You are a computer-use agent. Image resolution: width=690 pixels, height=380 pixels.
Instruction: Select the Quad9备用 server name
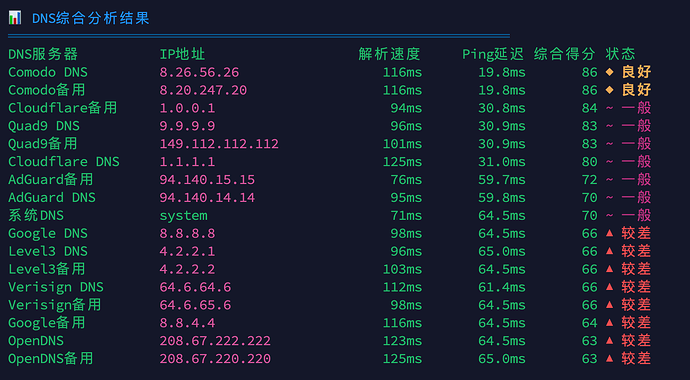coord(43,144)
